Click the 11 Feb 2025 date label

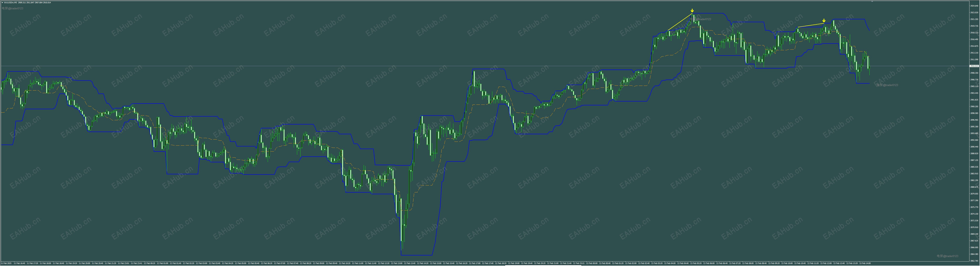point(7,263)
